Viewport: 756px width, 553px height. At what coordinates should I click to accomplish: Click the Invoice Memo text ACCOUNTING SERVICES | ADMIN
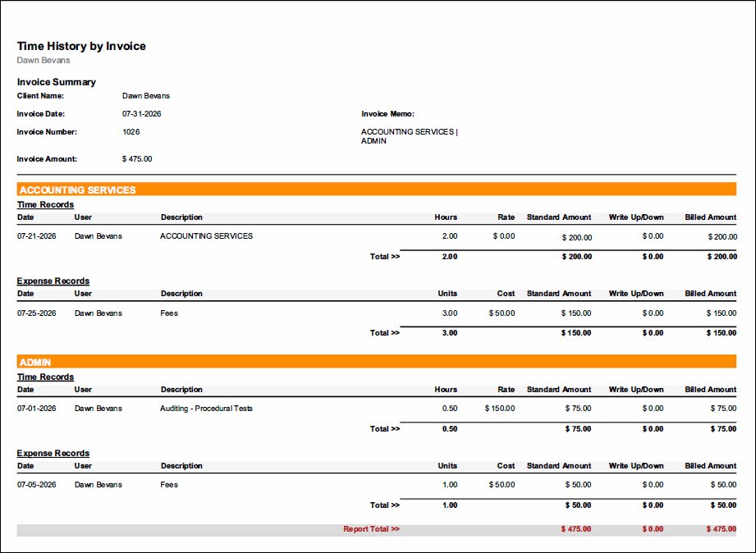[410, 136]
